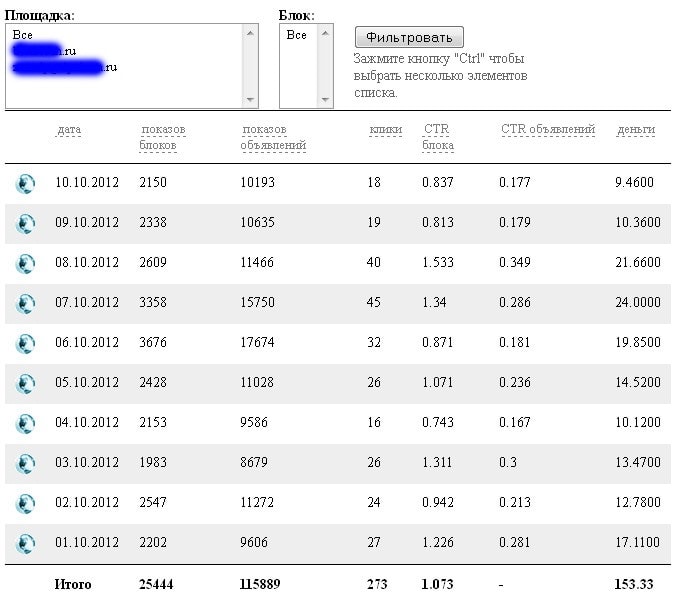Image resolution: width=685 pixels, height=611 pixels.
Task: Click ad impressions value 10635
Action: [x=258, y=223]
